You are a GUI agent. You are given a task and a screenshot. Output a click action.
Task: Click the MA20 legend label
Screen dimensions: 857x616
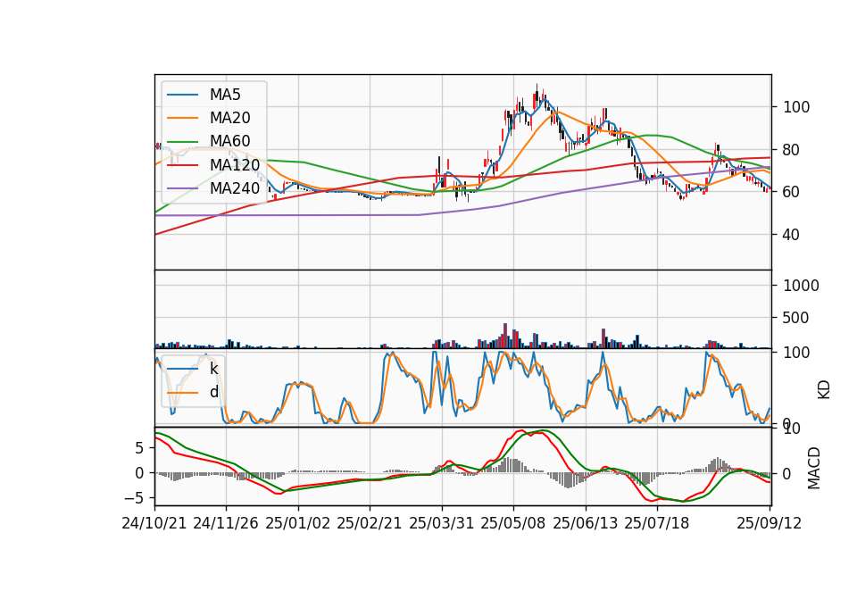pos(229,118)
